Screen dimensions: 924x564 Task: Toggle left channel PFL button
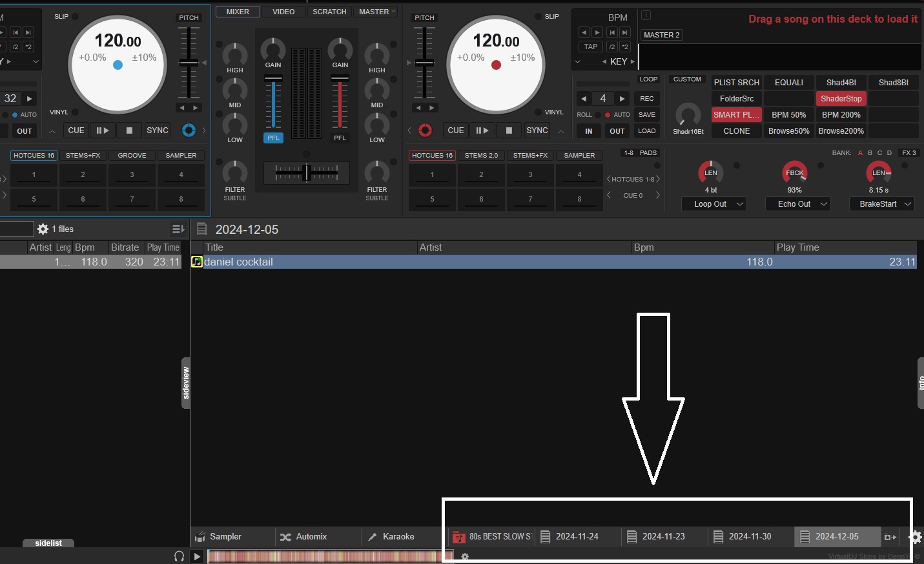point(274,138)
